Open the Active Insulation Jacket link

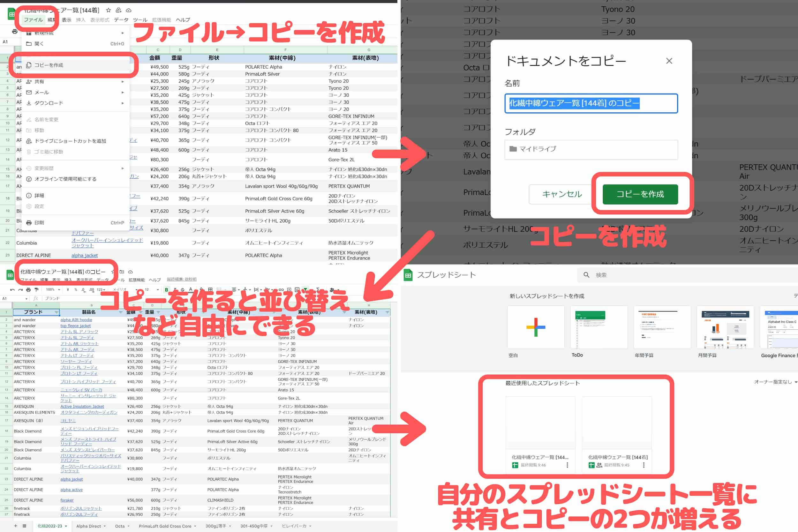coord(82,407)
